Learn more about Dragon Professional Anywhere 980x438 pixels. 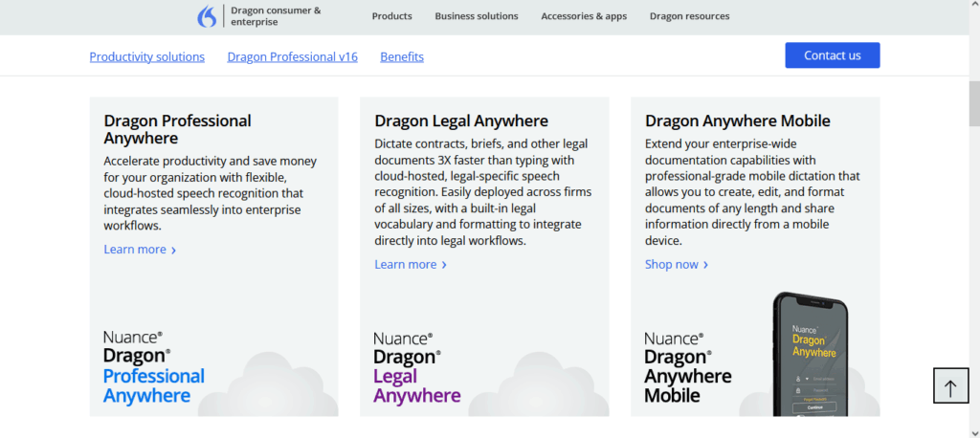(x=140, y=250)
